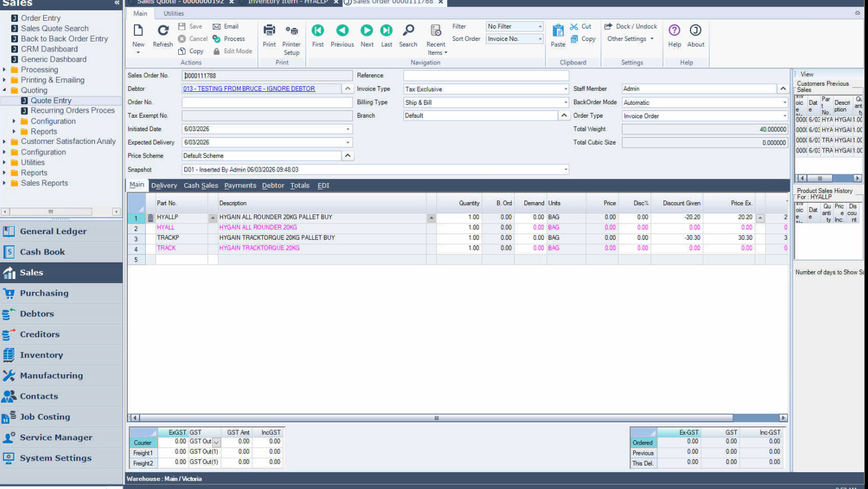
Task: Open the Sort Order Invoice No. dropdown
Action: tap(540, 39)
